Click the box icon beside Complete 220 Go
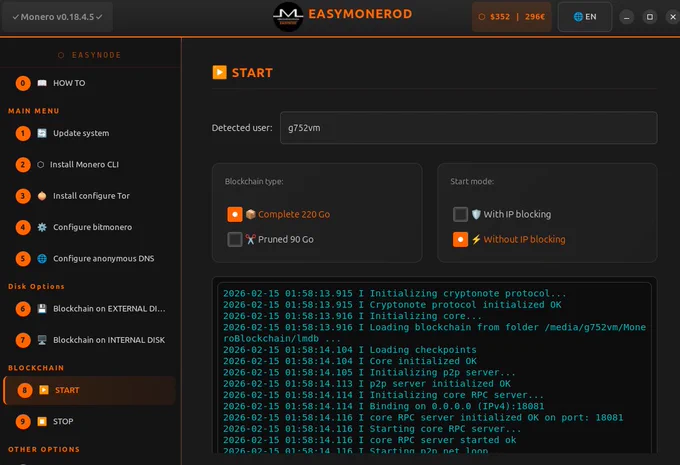The image size is (680, 465). click(x=250, y=214)
